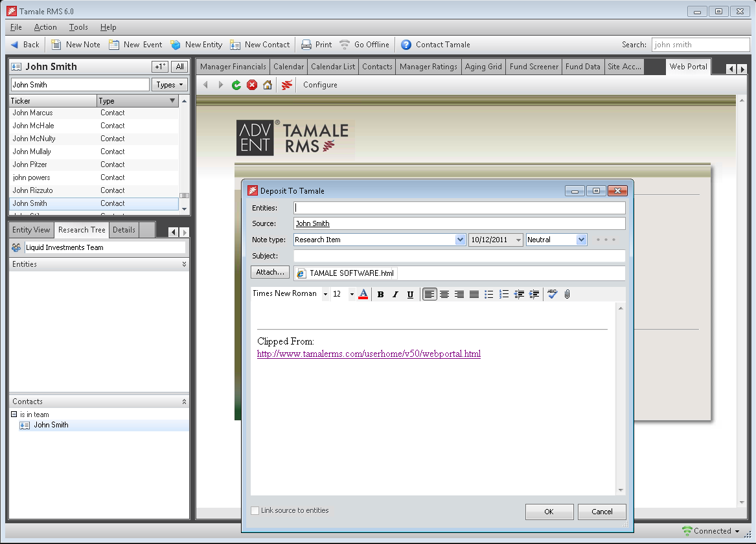This screenshot has height=544, width=756.
Task: Click into the Entities input field
Action: pos(459,208)
